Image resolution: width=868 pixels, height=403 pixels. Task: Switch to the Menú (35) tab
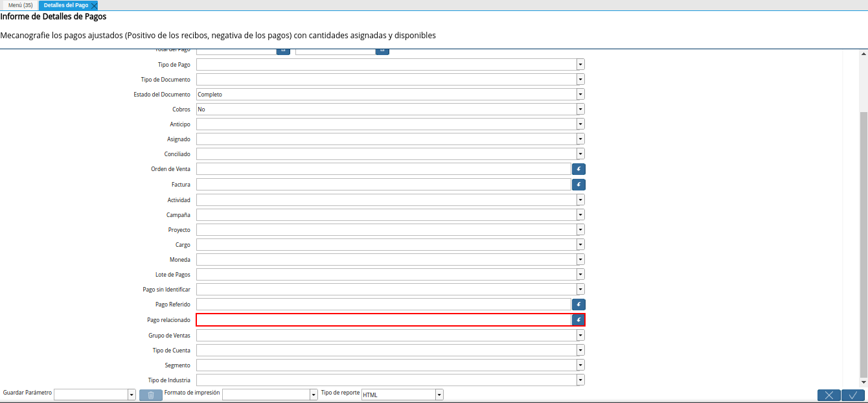click(21, 5)
